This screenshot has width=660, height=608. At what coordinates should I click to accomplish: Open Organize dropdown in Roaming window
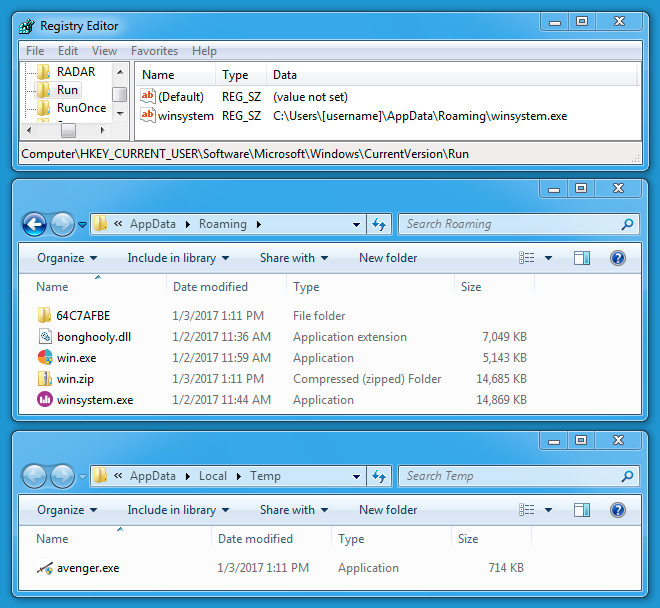pyautogui.click(x=67, y=258)
